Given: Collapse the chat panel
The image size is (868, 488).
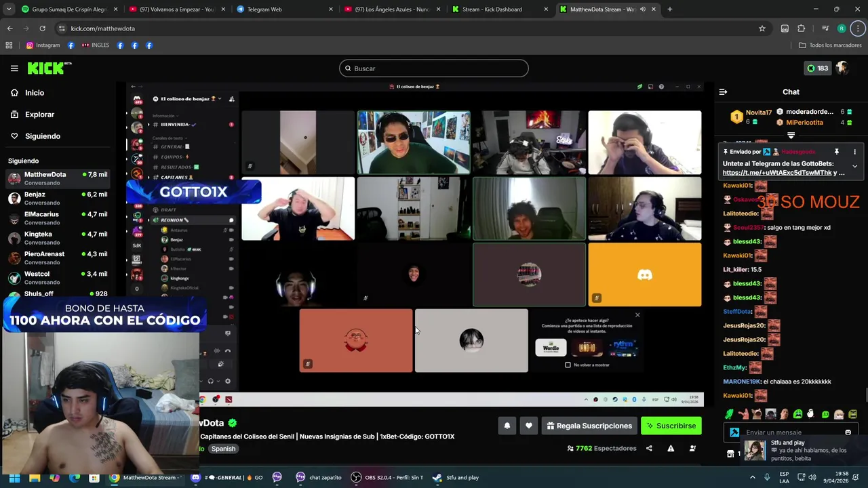Looking at the screenshot, I should (723, 91).
